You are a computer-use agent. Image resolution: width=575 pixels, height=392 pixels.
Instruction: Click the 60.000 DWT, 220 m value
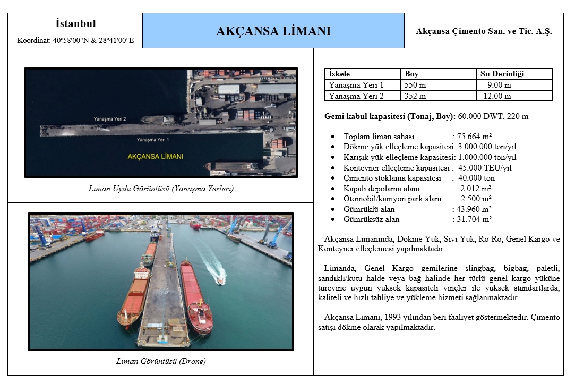click(x=493, y=117)
